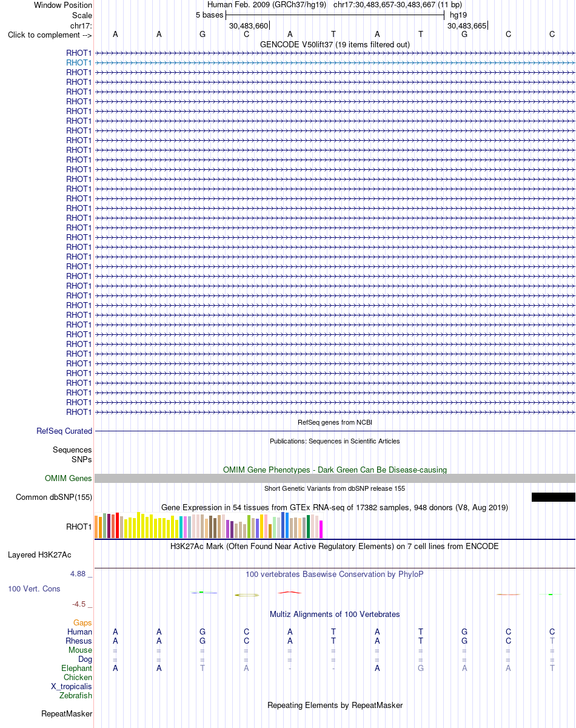This screenshot has height=728, width=576.
Task: Open 'Short Genetic Variants from dbSNP release 155' title
Action: coord(335,488)
